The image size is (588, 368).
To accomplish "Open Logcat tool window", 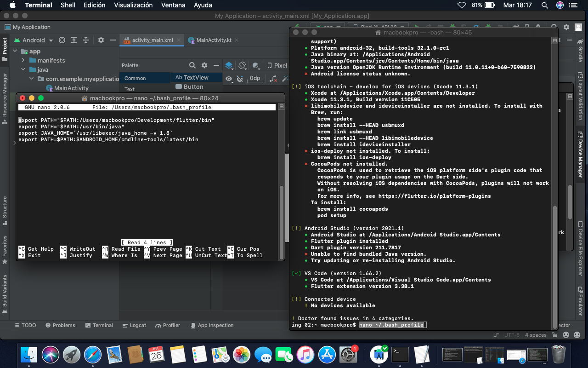I will click(x=133, y=325).
